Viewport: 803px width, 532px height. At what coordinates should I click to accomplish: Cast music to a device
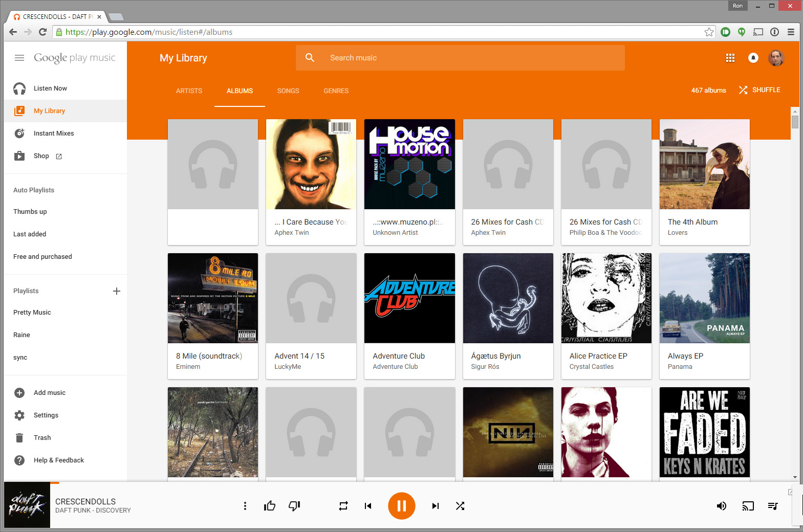(748, 506)
